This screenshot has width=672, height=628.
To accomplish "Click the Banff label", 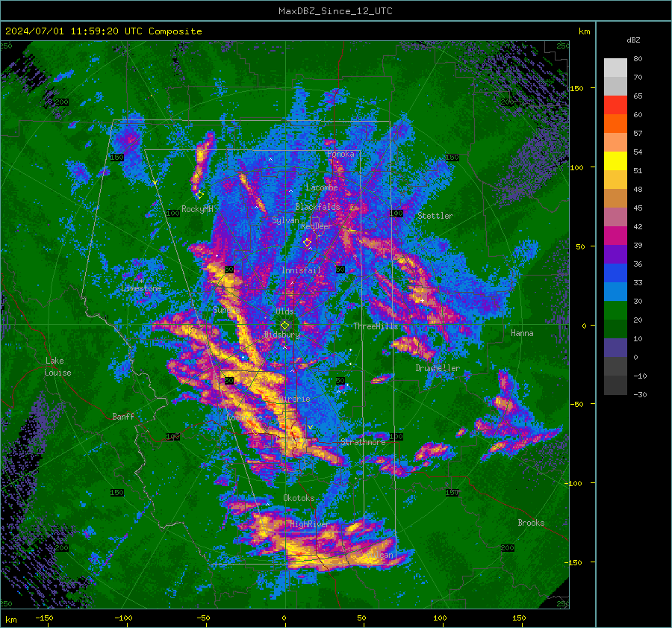I will coord(123,416).
